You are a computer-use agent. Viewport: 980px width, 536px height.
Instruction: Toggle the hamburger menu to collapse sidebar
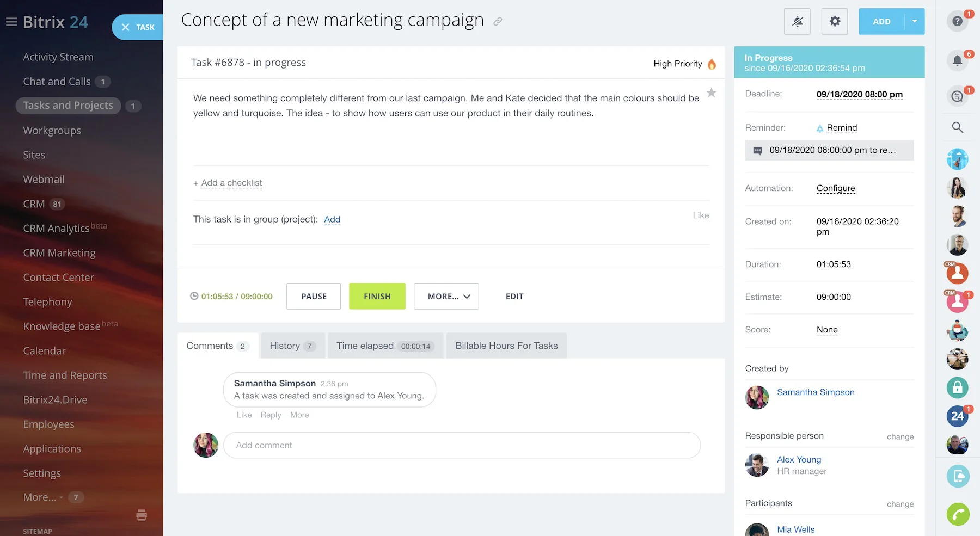pyautogui.click(x=11, y=22)
